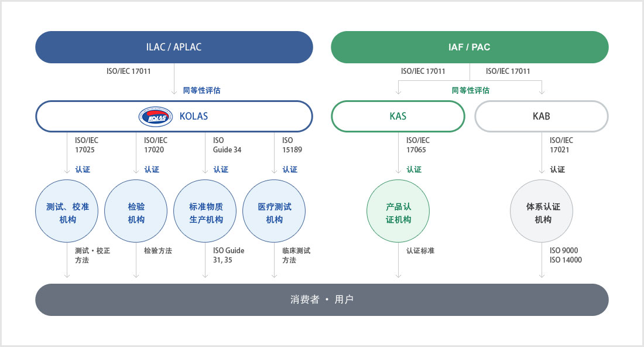Click the 测试、校准机构 circle
Image resolution: width=644 pixels, height=347 pixels.
pos(67,212)
